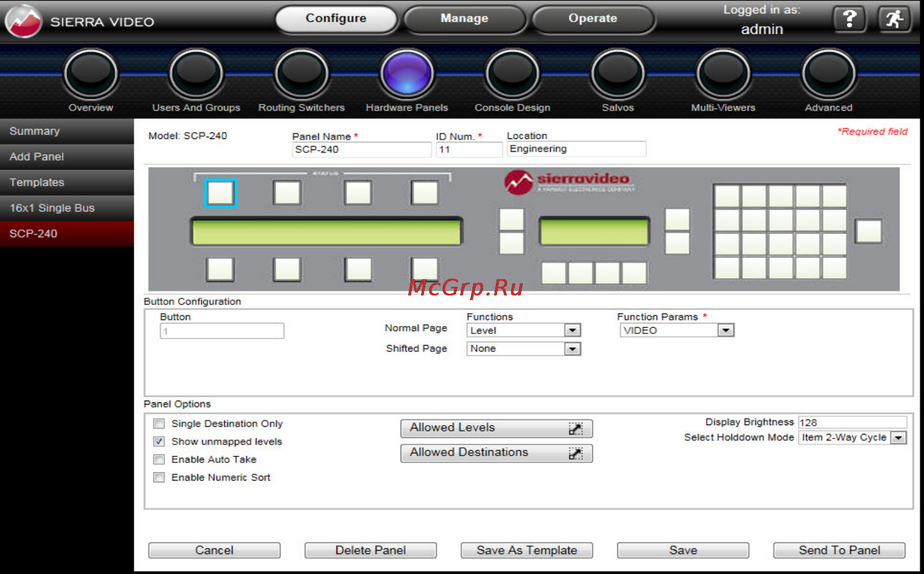The height and width of the screenshot is (574, 924).
Task: Open Multi-Viewers section knob
Action: 723,74
